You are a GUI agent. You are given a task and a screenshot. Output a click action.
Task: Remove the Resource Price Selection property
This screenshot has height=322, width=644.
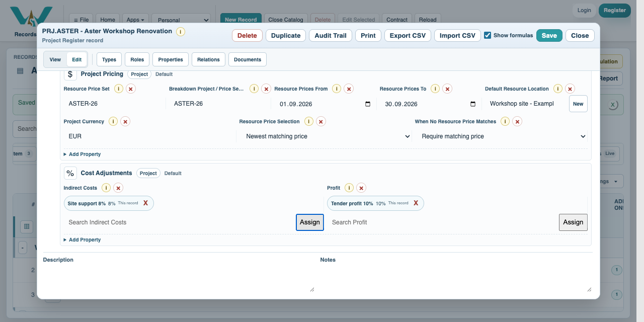click(321, 121)
